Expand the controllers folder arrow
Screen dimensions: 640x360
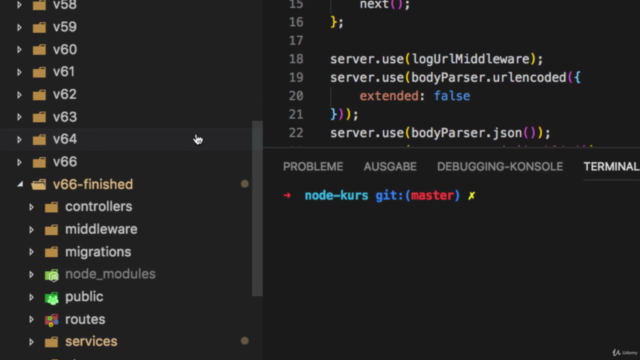(x=31, y=207)
